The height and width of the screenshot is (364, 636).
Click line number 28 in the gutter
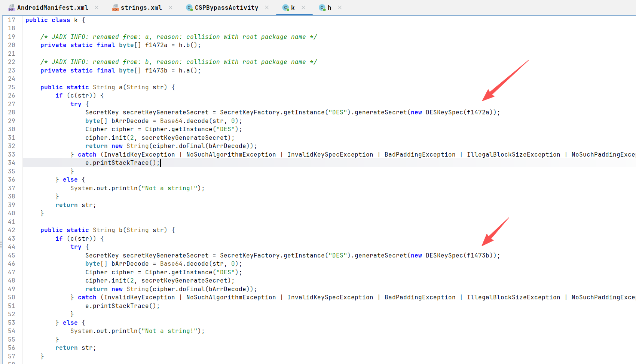coord(12,112)
